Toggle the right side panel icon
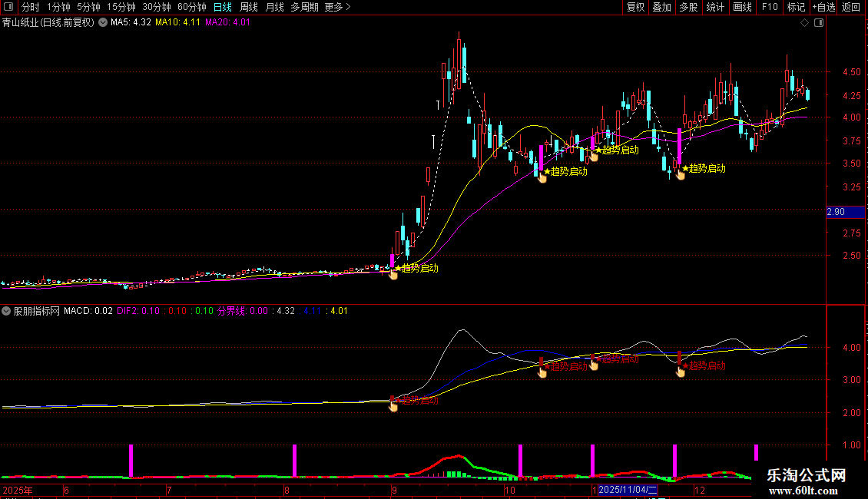 coord(819,23)
